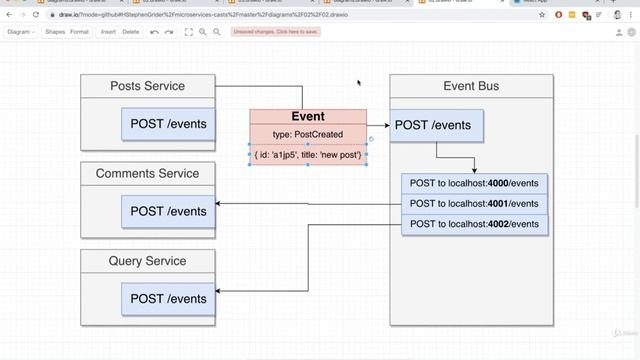
Task: Open the dark red extension with badge
Action: (586, 16)
